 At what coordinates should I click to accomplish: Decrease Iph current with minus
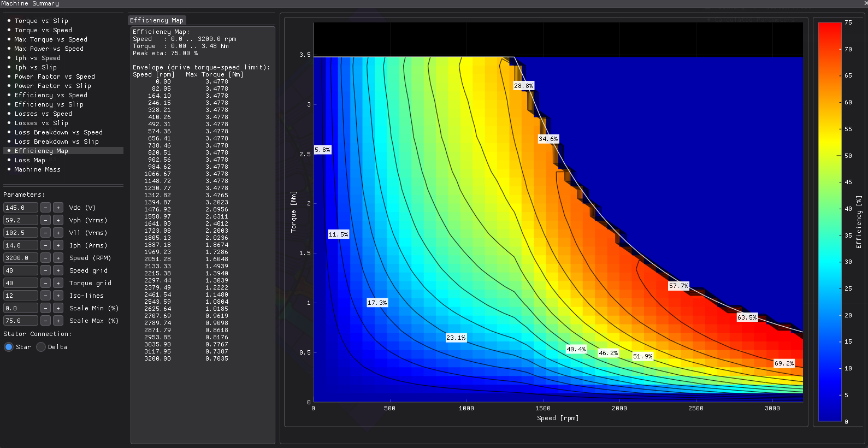point(46,245)
